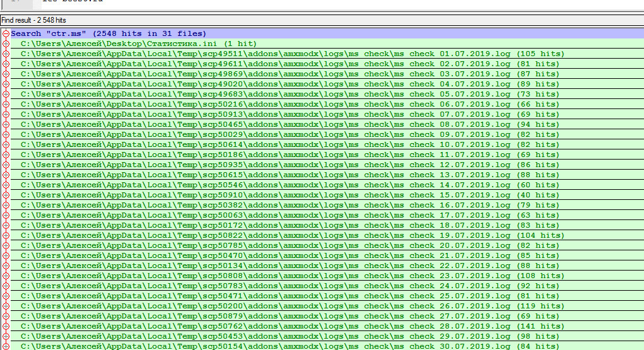Image resolution: width=644 pixels, height=350 pixels.
Task: Click the "Find result - 2 548 hits" panel title
Action: pos(33,20)
